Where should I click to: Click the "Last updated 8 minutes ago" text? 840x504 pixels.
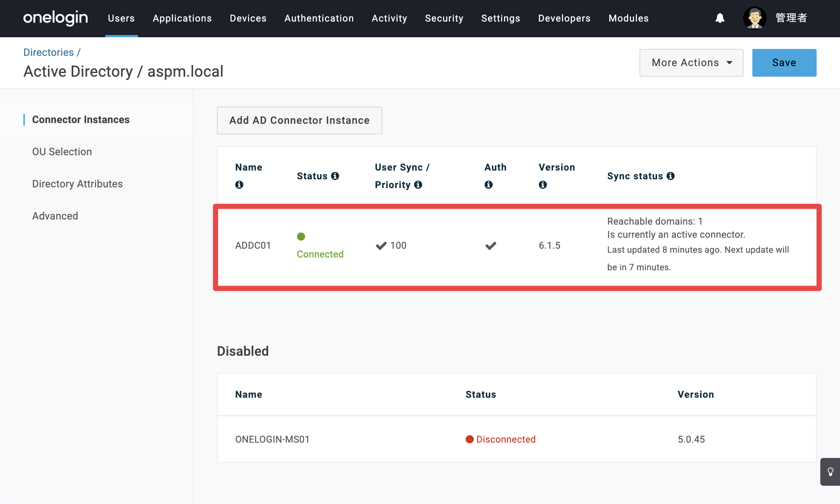663,250
